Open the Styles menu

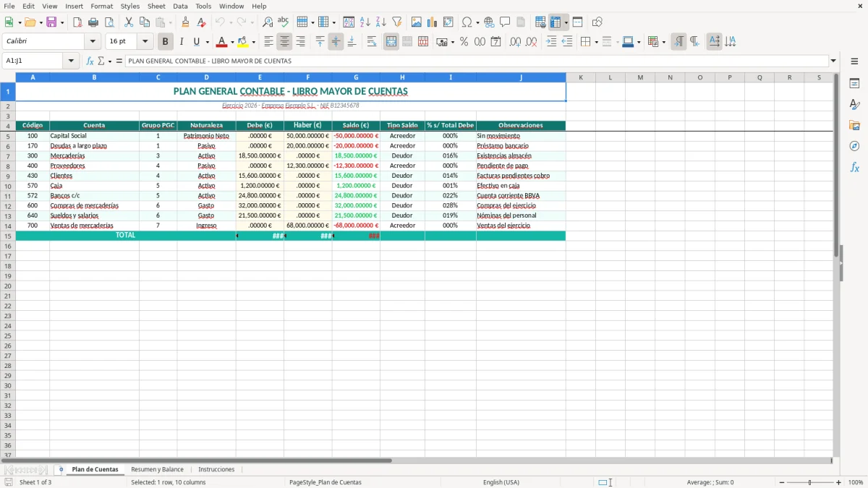(x=130, y=6)
